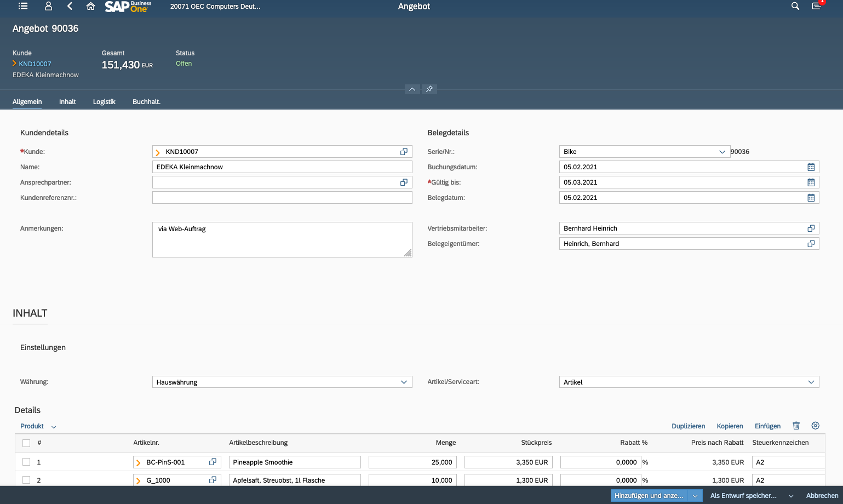Click the user profile icon

[48, 7]
